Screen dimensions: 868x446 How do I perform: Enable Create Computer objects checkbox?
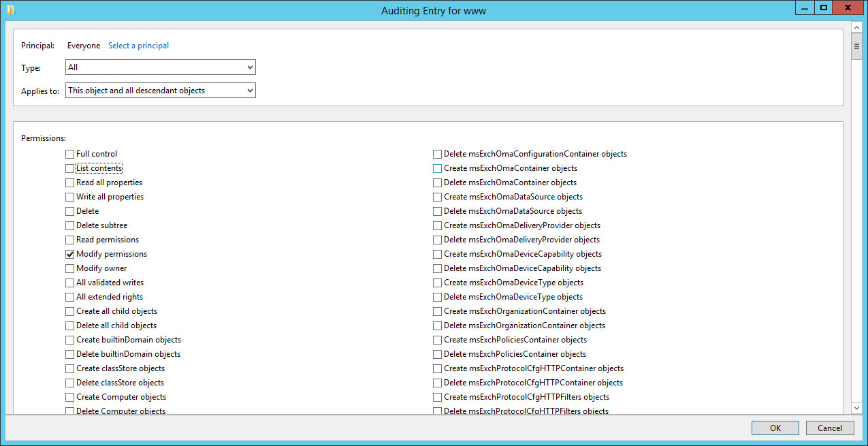point(69,397)
